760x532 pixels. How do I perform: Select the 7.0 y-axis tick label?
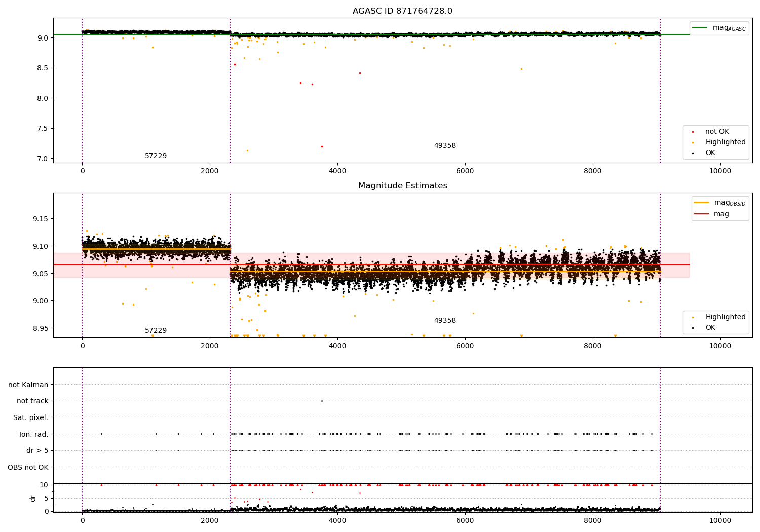tap(42, 159)
